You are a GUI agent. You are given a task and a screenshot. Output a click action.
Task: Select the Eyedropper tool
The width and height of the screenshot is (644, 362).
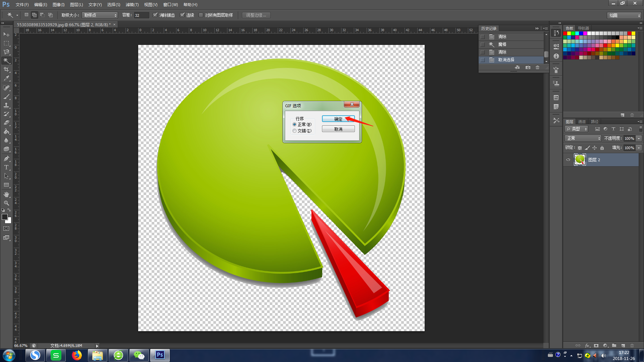(6, 78)
